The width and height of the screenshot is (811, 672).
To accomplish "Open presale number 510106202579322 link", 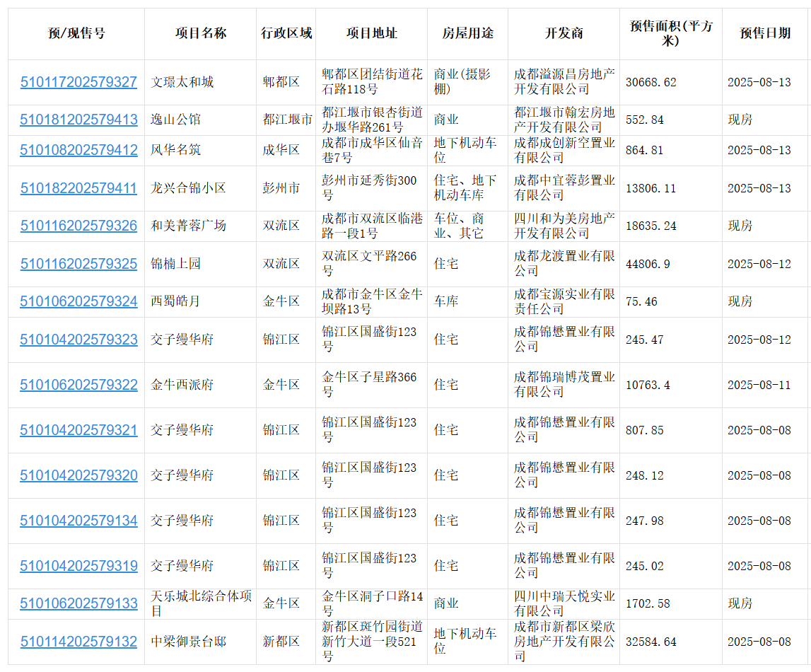I will point(78,385).
